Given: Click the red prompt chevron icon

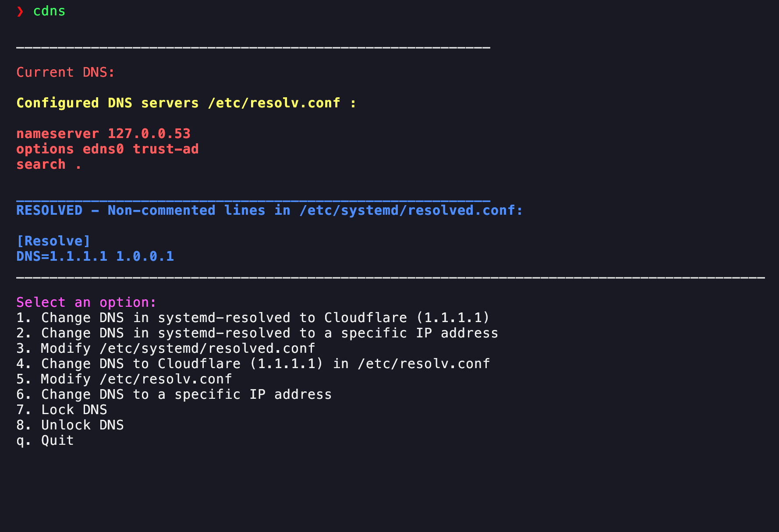Looking at the screenshot, I should click(20, 11).
